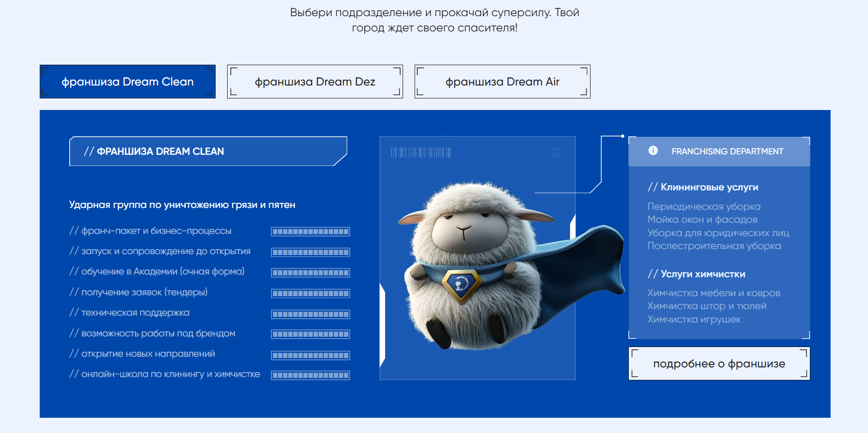Image resolution: width=868 pixels, height=433 pixels.
Task: Click the progress bar for франч-пакет и бизнес-процессы
Action: [x=310, y=232]
